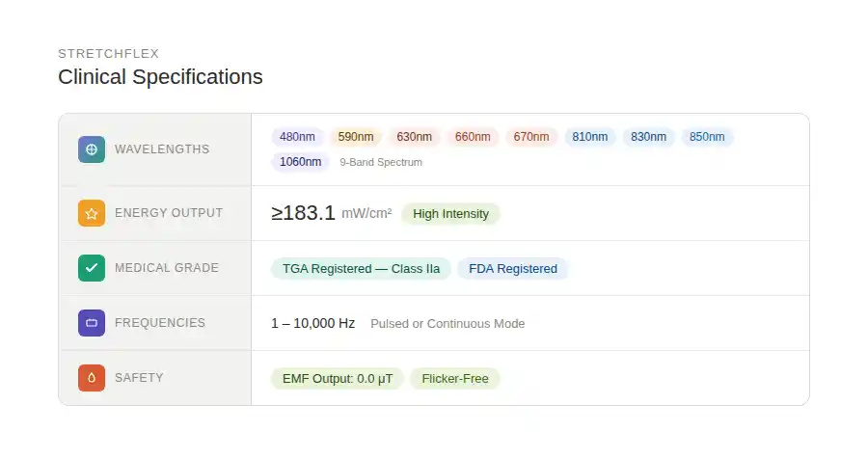Click the red droplet Safety icon
The image size is (868, 458).
click(92, 378)
